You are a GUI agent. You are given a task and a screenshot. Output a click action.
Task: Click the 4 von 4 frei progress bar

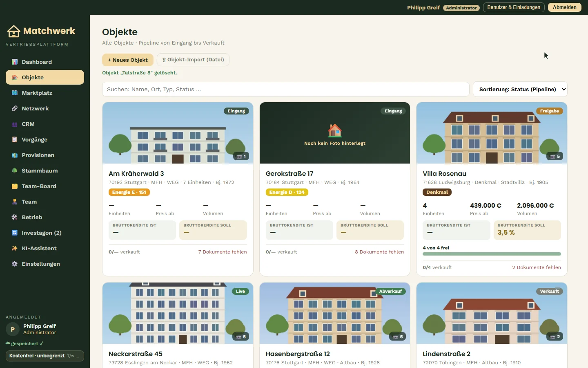[492, 254]
